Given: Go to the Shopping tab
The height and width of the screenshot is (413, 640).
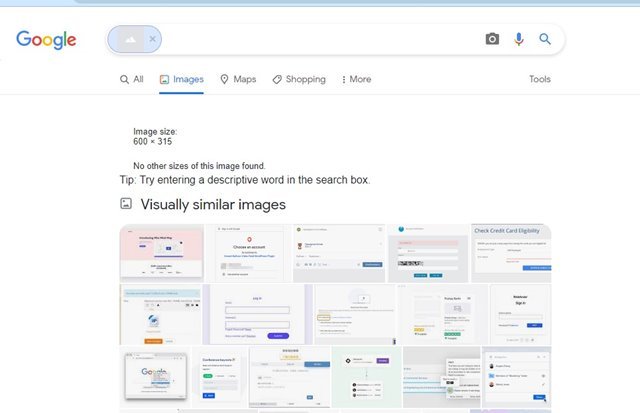Looking at the screenshot, I should click(299, 79).
